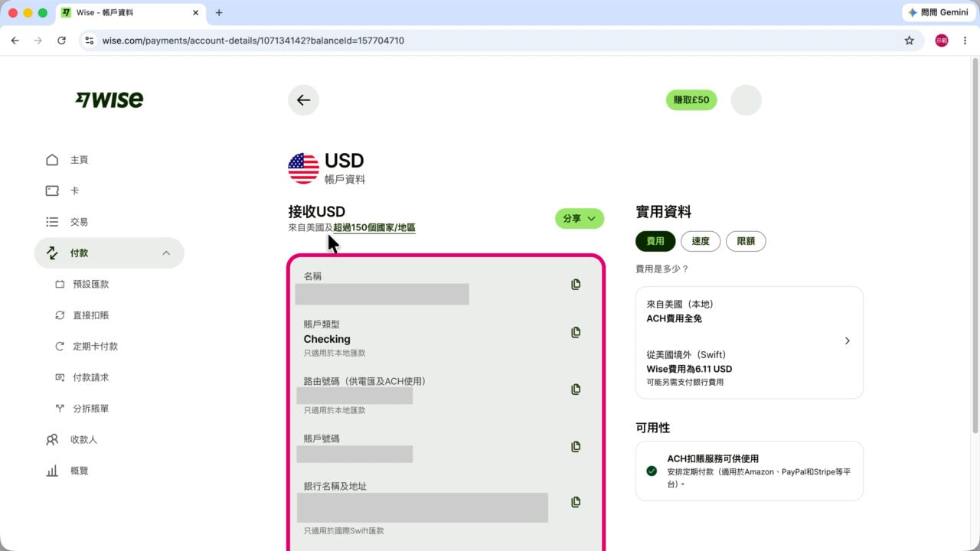Image resolution: width=980 pixels, height=551 pixels.
Task: Copy the bank name and address
Action: (x=576, y=502)
